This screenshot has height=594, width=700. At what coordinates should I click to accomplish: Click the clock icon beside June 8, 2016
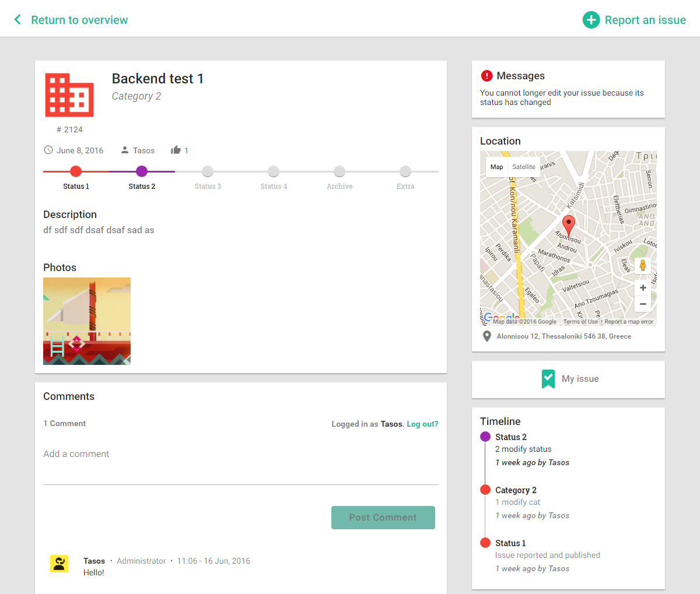coord(48,150)
